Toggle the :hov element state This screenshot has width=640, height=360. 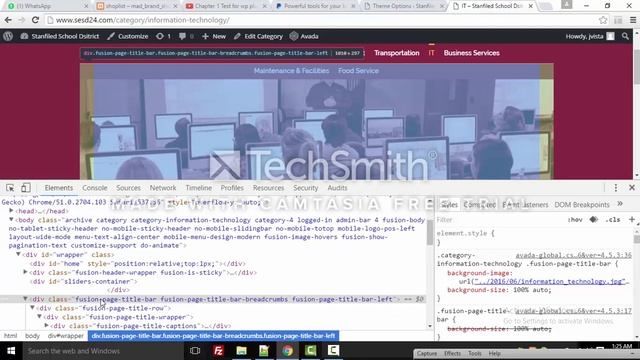pyautogui.click(x=575, y=220)
